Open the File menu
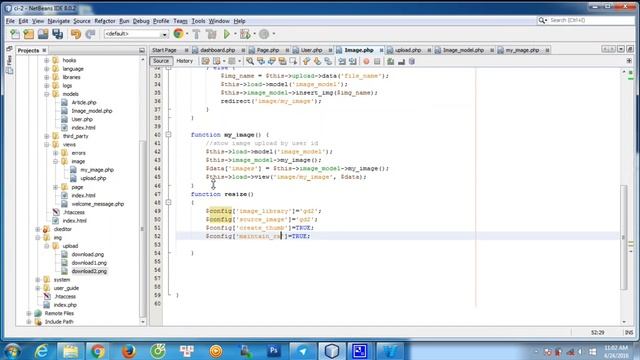 10,21
